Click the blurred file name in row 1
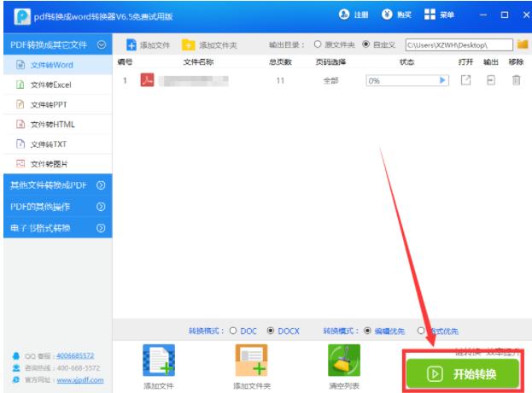The width and height of the screenshot is (532, 393). pyautogui.click(x=193, y=80)
